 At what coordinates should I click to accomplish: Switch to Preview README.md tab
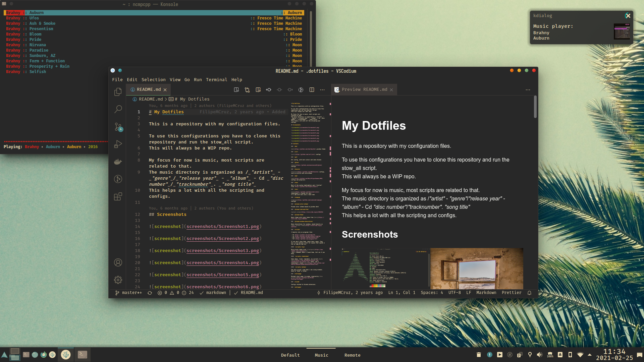click(364, 89)
